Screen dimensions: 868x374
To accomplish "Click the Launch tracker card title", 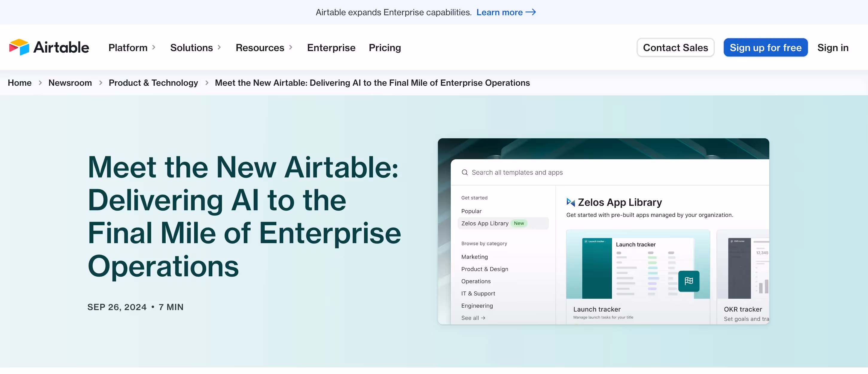I will 597,309.
